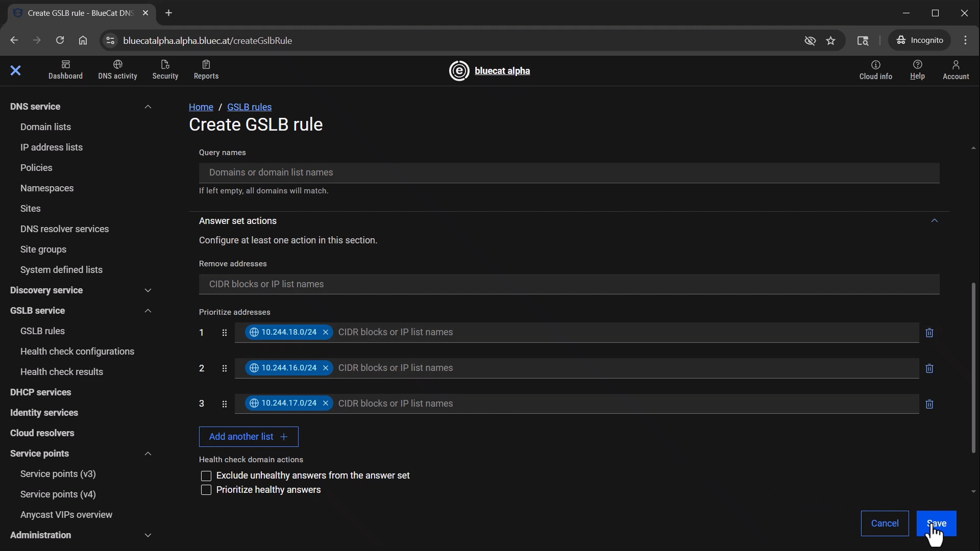Screen dimensions: 980x551
Task: Open DHCP services
Action: click(41, 392)
